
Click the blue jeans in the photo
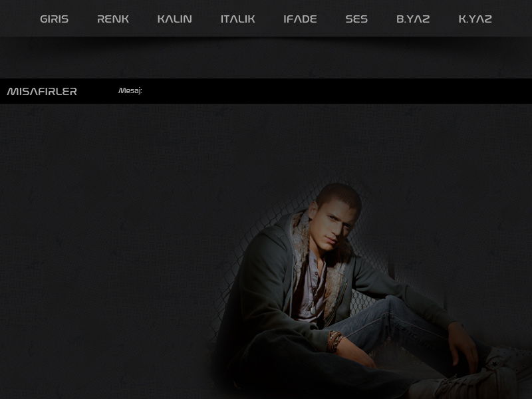pos(399,326)
